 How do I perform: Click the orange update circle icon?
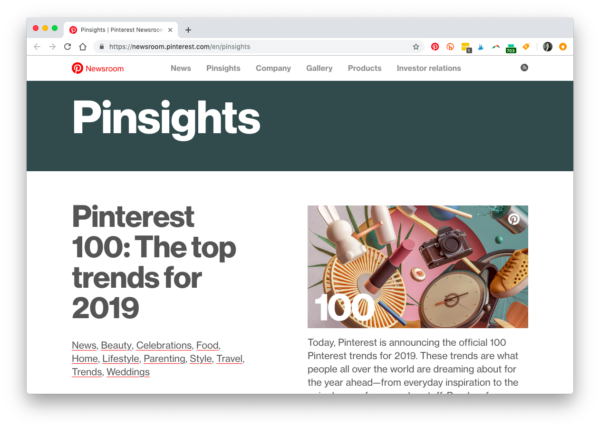click(562, 47)
